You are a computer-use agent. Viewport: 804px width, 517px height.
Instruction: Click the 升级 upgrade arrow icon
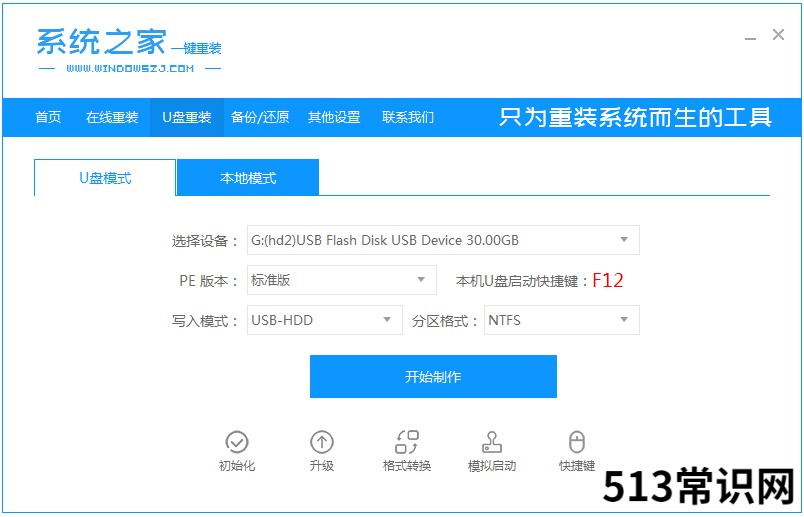tap(321, 442)
